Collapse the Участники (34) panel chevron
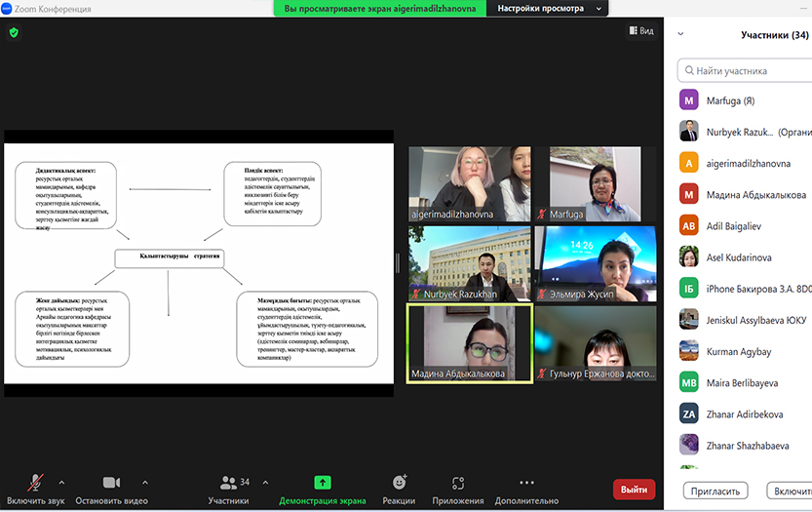Screen dimensions: 812x512 [680, 34]
